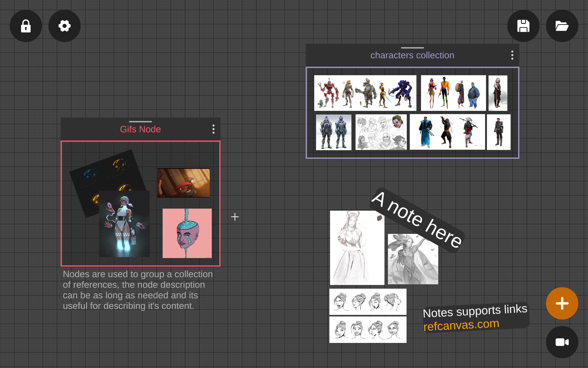Open a file with the folder icon
Screen dimensions: 588x368
tap(562, 26)
